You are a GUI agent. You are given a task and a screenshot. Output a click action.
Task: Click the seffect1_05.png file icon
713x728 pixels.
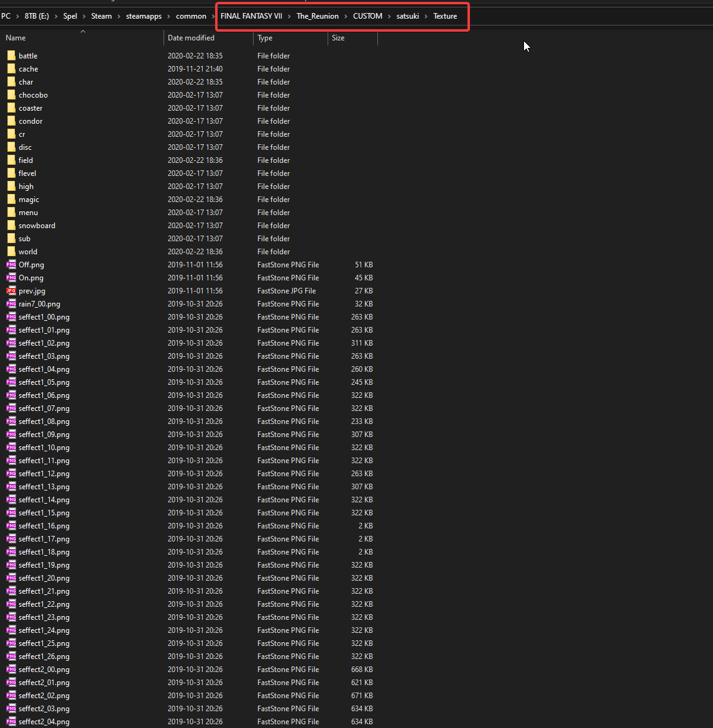pos(11,382)
